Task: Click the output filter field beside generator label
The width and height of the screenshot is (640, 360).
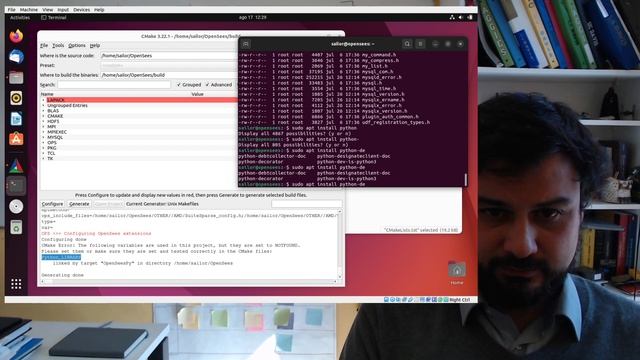Action: click(x=307, y=204)
